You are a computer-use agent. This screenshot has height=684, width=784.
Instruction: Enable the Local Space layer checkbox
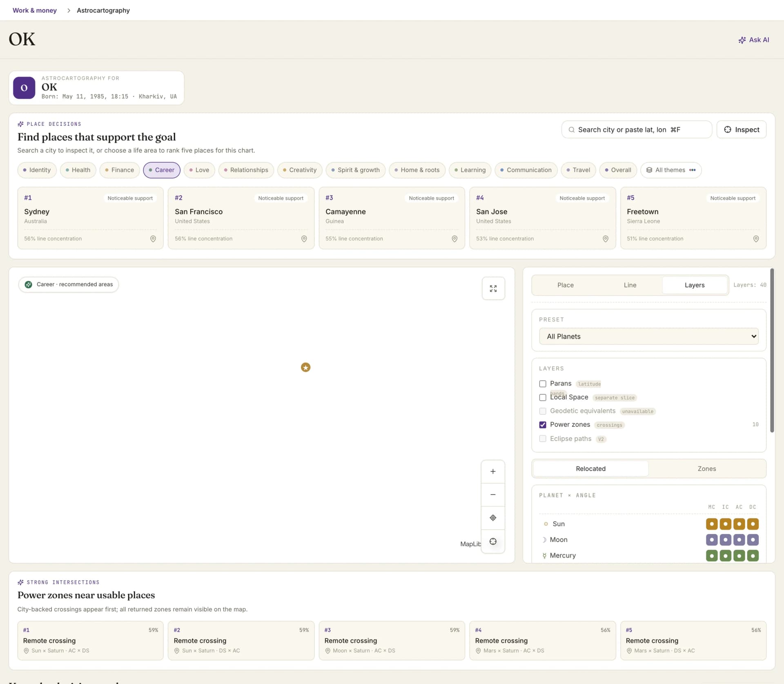(543, 397)
